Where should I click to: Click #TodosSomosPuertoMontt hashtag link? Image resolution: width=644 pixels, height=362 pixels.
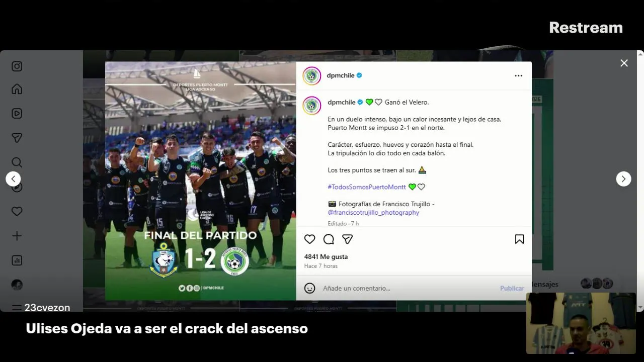(367, 187)
